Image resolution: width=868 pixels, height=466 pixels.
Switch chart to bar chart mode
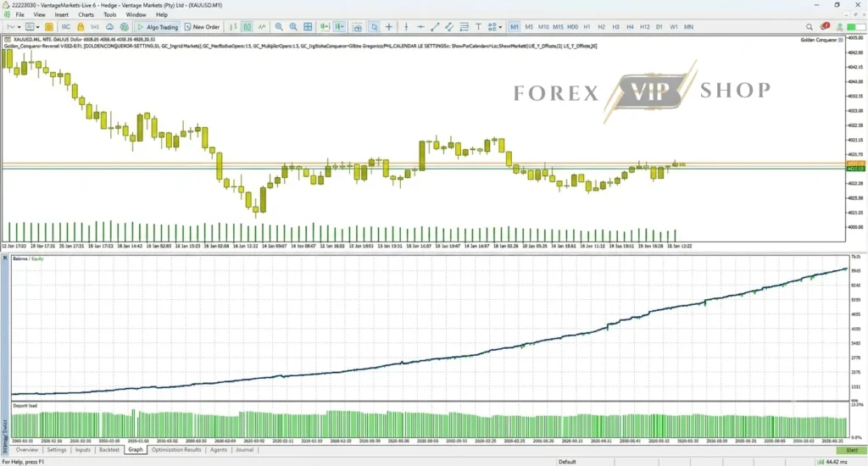(x=233, y=26)
